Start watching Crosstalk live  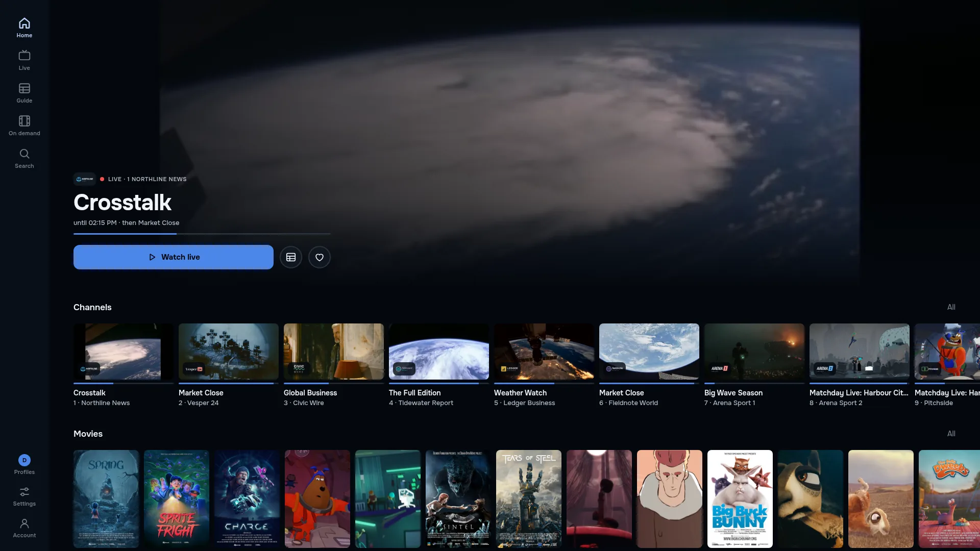(x=174, y=257)
